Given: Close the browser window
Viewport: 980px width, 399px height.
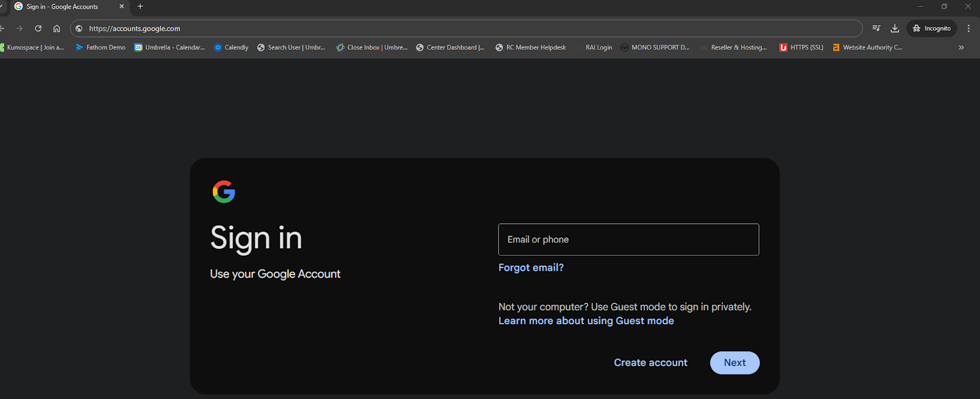Looking at the screenshot, I should pos(968,6).
